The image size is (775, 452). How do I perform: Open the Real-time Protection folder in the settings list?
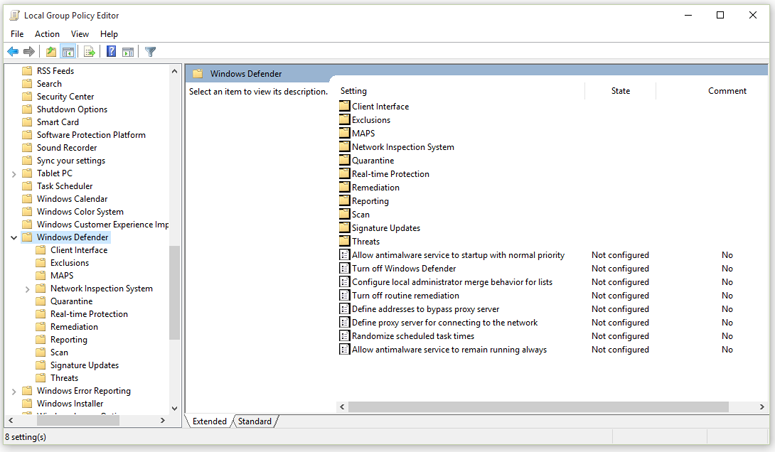390,174
